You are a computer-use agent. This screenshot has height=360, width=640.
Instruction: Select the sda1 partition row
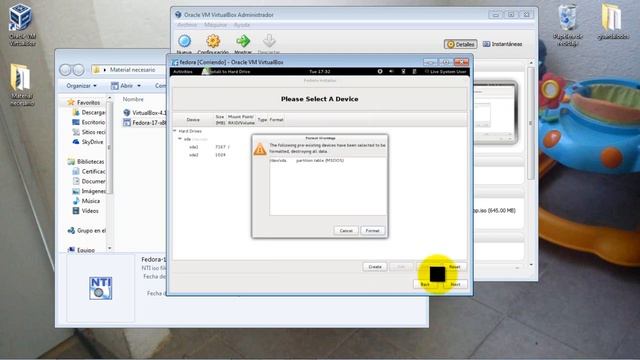click(320, 147)
